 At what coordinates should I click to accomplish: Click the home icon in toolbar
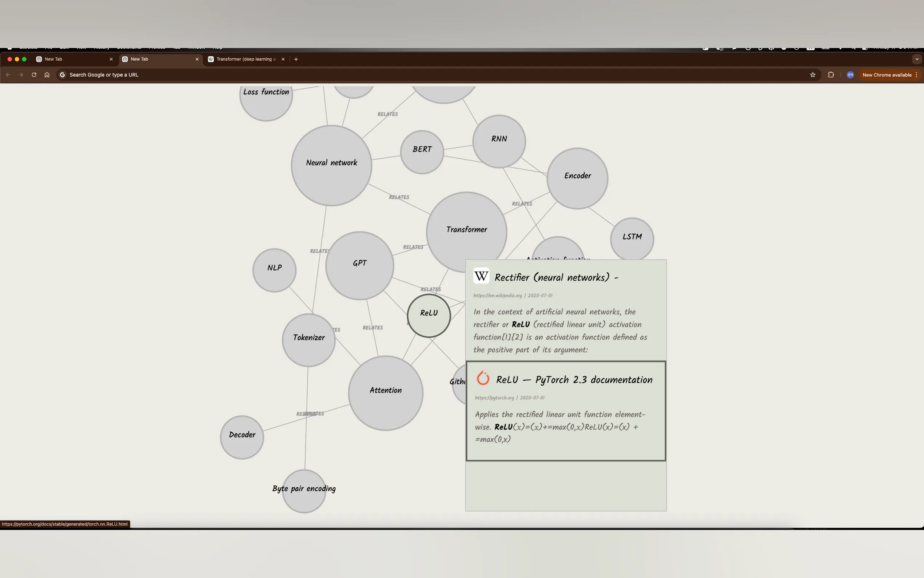point(47,75)
